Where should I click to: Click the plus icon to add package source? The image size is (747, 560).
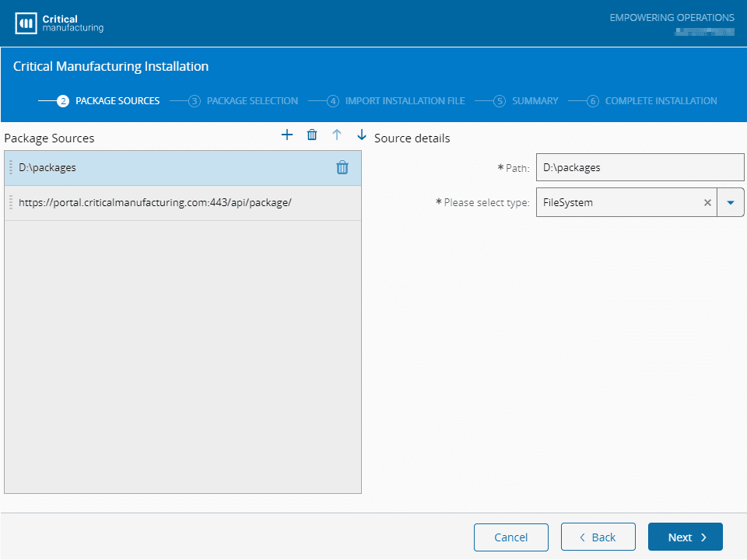coord(286,135)
